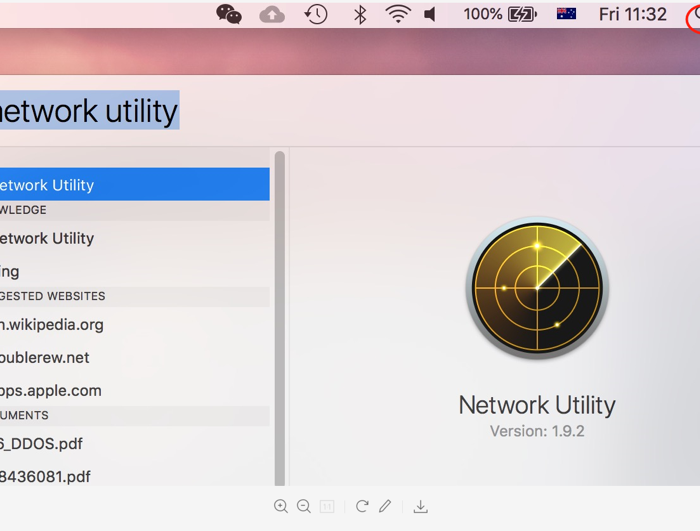The image size is (700, 531).
Task: Show image at actual 1:1 size
Action: pos(327,506)
